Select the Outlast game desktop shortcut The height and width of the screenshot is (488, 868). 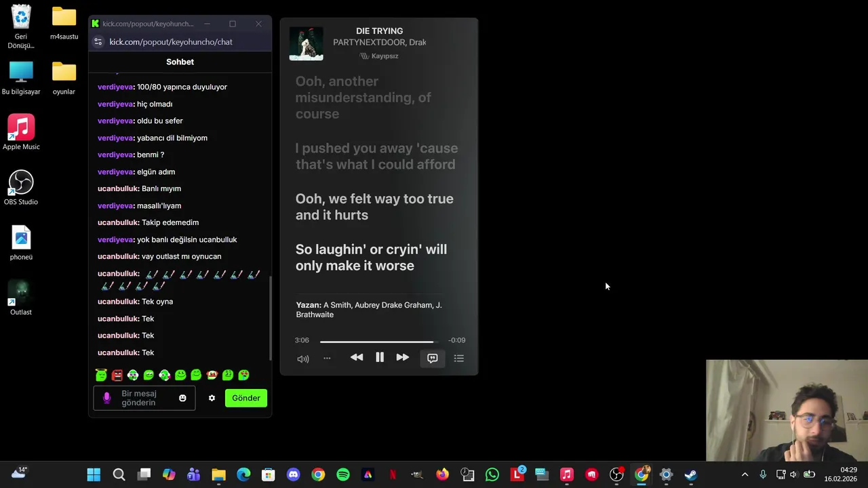[21, 298]
